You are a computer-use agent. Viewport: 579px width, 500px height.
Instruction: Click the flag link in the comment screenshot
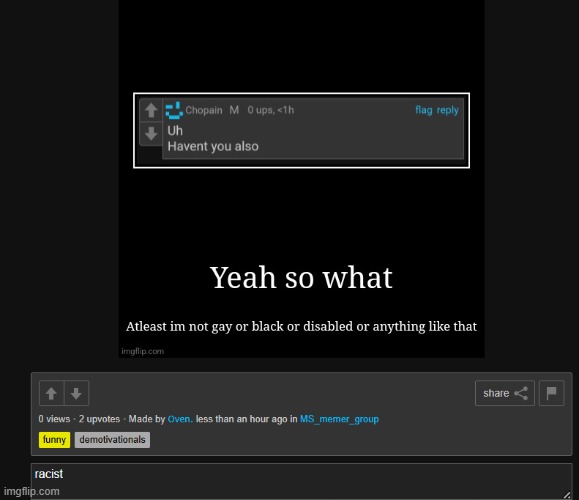(x=424, y=110)
